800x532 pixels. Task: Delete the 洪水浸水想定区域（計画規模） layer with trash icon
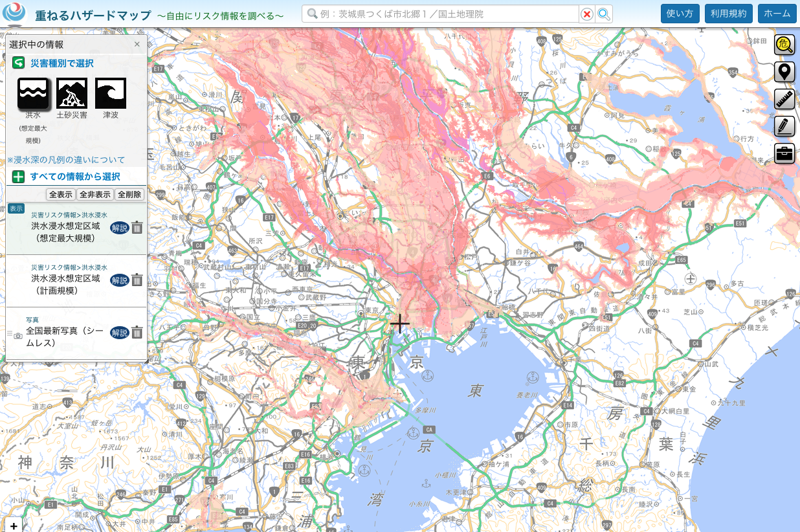137,280
